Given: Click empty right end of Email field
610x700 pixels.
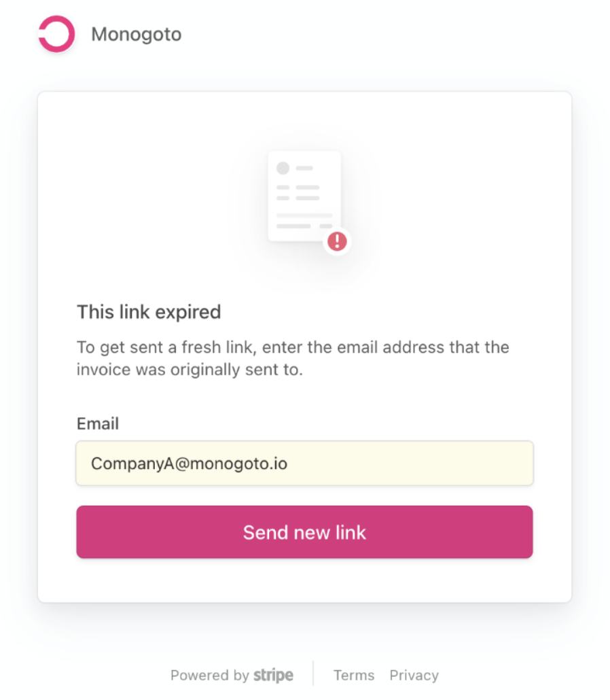Looking at the screenshot, I should pos(476,463).
